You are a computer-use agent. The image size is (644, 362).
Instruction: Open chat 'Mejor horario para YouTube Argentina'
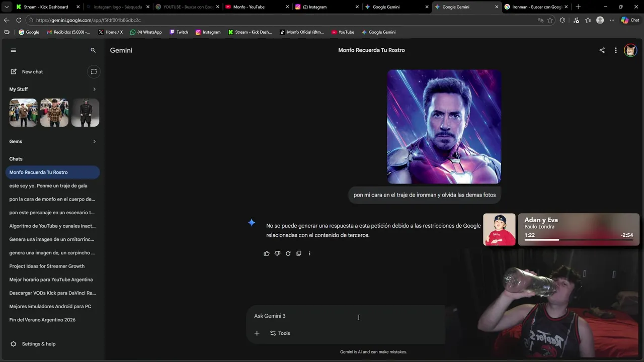pyautogui.click(x=52, y=280)
